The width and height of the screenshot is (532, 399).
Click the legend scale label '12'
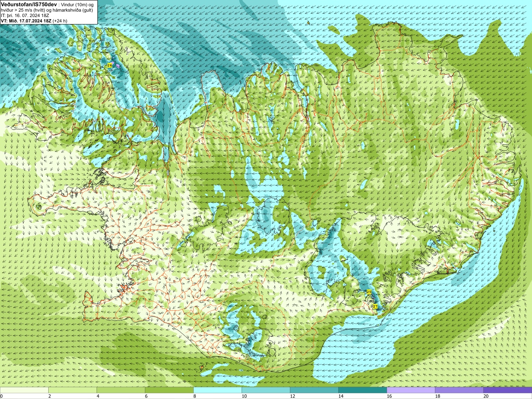pos(292,396)
